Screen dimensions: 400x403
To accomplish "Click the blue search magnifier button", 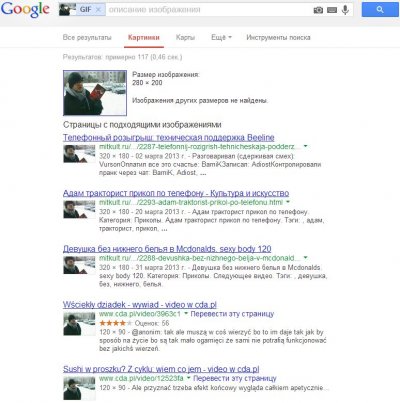I will coord(380,10).
